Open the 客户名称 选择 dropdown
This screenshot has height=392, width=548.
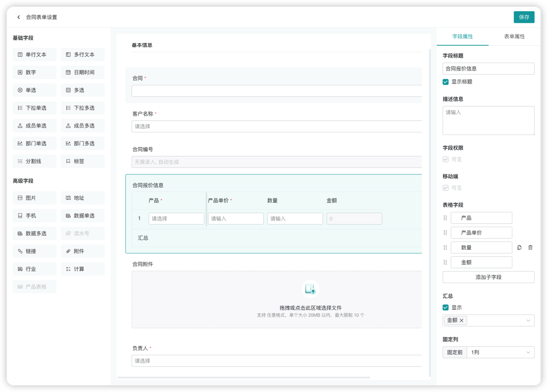276,126
